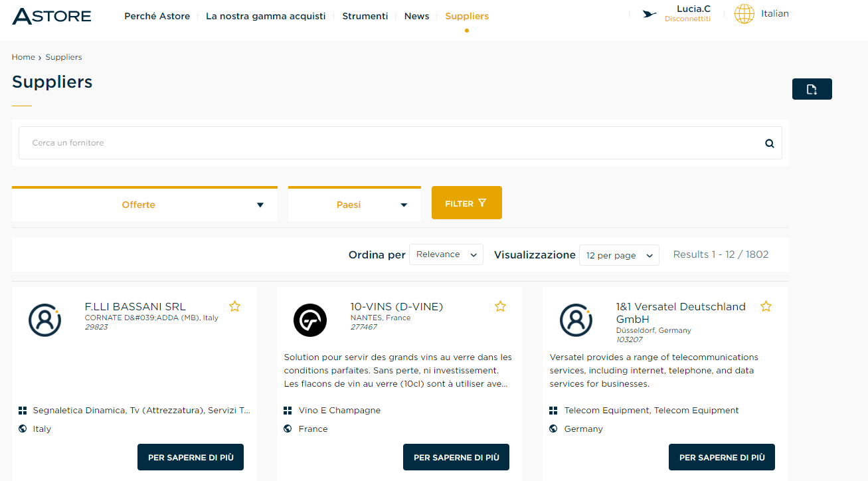This screenshot has height=481, width=868.
Task: Click F.LLI BASSANI SRL avatar logo
Action: (44, 320)
